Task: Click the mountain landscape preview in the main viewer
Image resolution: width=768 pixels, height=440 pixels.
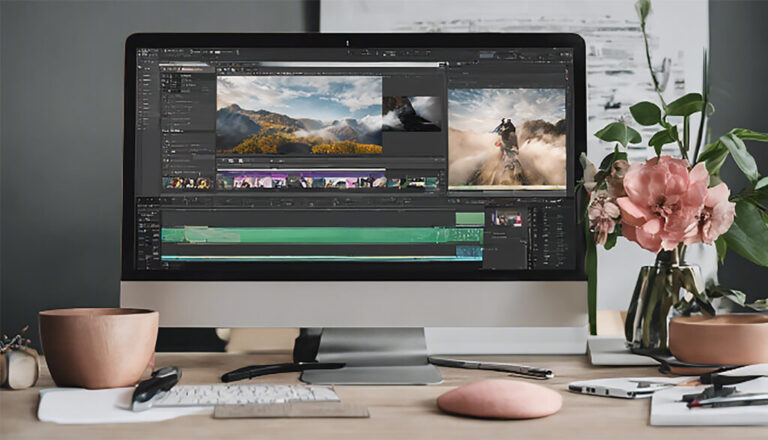Action: [x=299, y=115]
